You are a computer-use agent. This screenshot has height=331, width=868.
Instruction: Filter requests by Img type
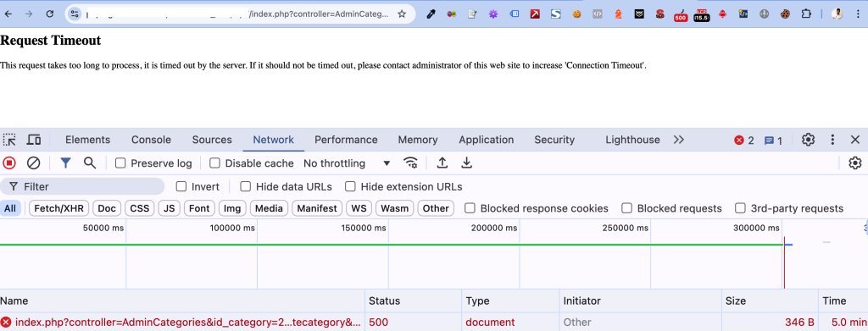click(x=232, y=208)
